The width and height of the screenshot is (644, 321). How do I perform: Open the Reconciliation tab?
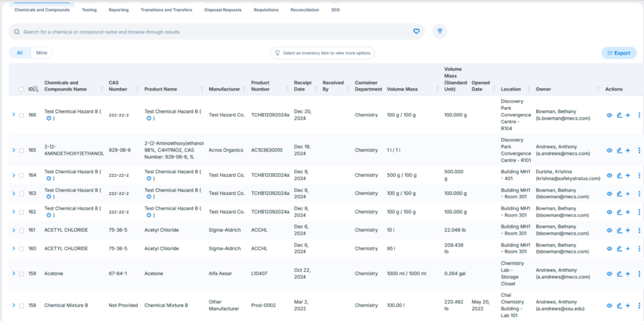[x=305, y=10]
